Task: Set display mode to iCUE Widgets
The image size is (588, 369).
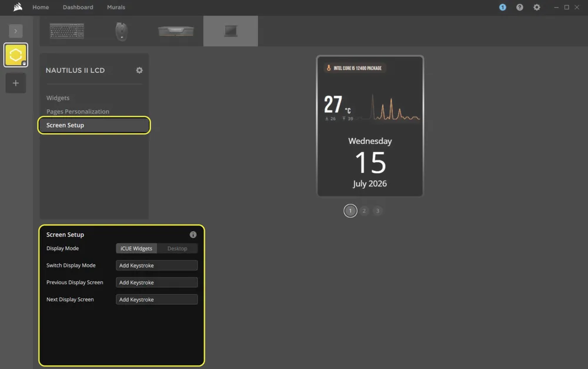Action: (x=136, y=249)
